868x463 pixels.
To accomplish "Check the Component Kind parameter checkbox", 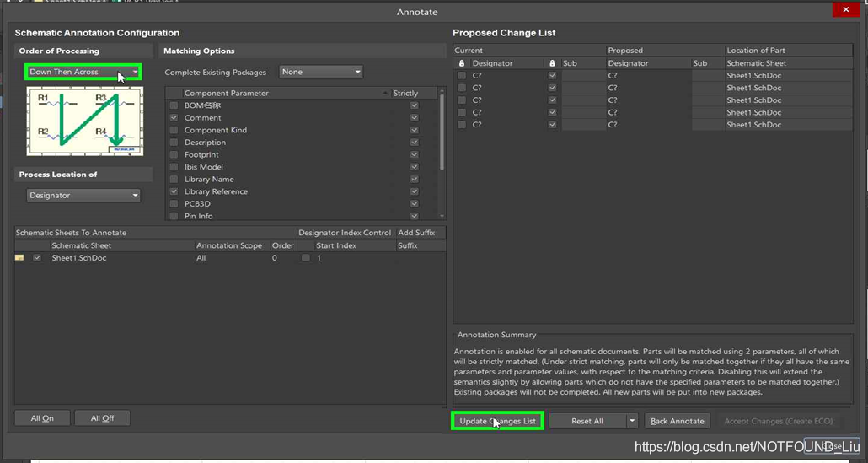I will pos(174,130).
